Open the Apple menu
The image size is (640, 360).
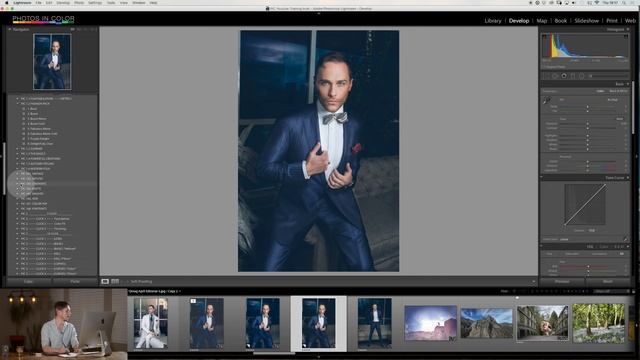point(6,2)
